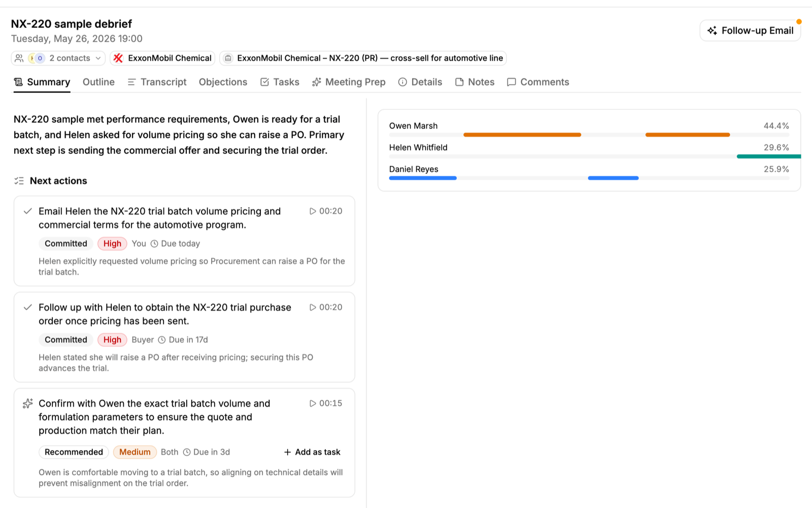Click Owen Marsh's first orange talk segment
The image size is (812, 508).
[522, 135]
